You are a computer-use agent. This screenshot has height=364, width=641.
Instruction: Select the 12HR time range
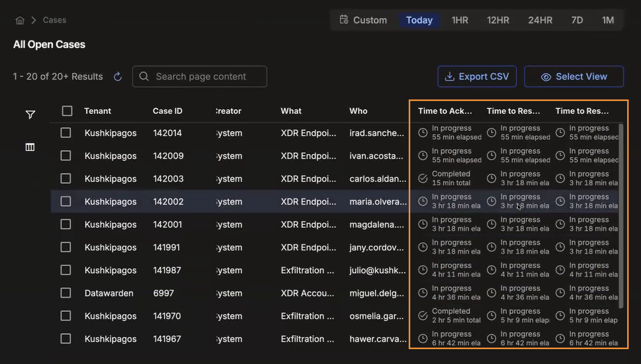498,20
